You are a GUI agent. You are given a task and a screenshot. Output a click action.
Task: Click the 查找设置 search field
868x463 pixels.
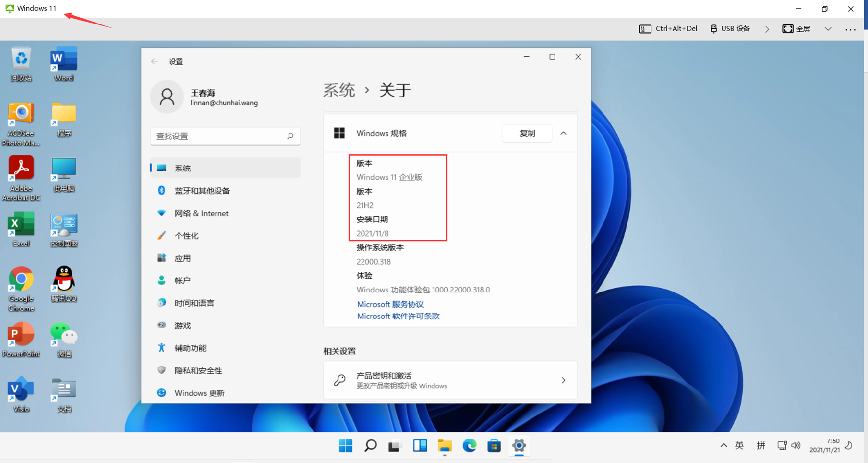pos(225,136)
